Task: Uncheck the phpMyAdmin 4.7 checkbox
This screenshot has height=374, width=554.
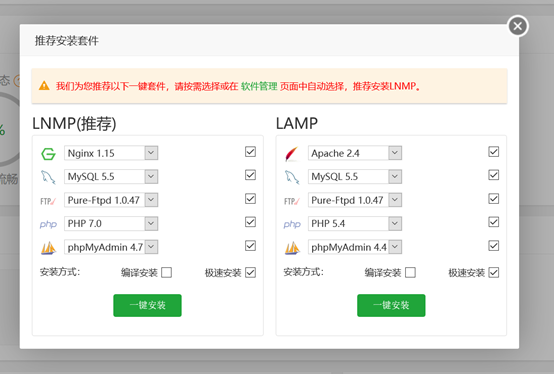Action: coord(250,246)
